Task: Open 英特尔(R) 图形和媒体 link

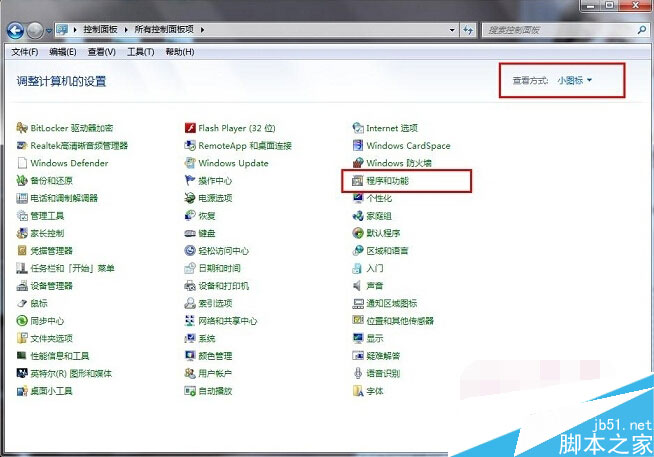Action: 71,373
